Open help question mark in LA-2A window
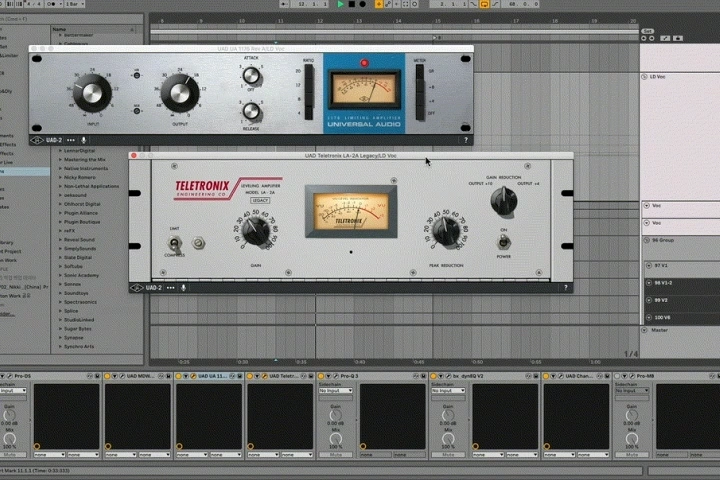 (566, 288)
